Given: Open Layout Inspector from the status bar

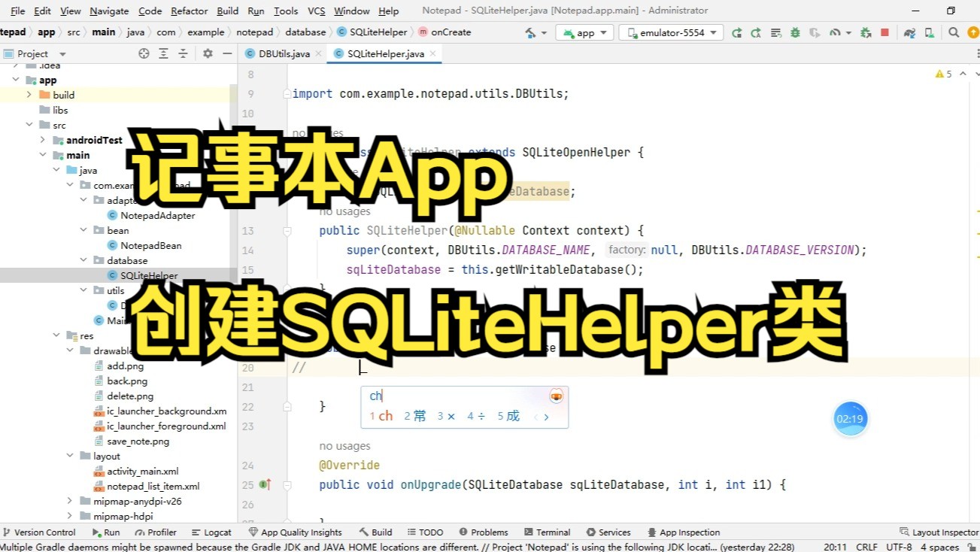Looking at the screenshot, I should point(938,532).
